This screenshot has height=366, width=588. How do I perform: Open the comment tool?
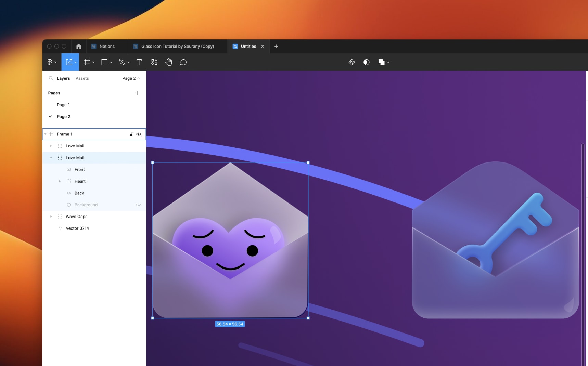point(183,62)
